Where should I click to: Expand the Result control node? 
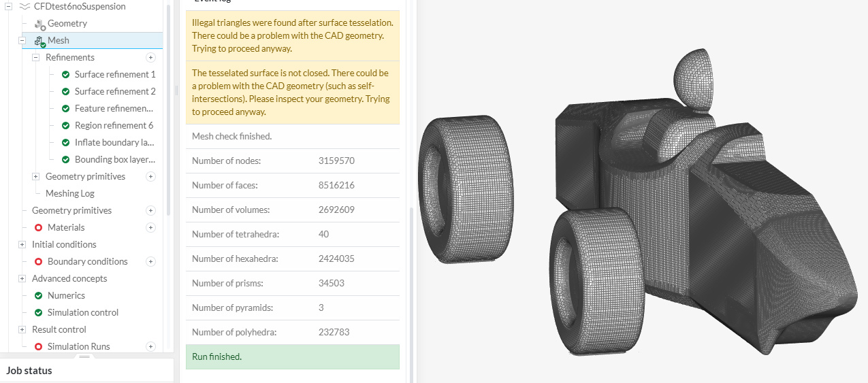(22, 329)
